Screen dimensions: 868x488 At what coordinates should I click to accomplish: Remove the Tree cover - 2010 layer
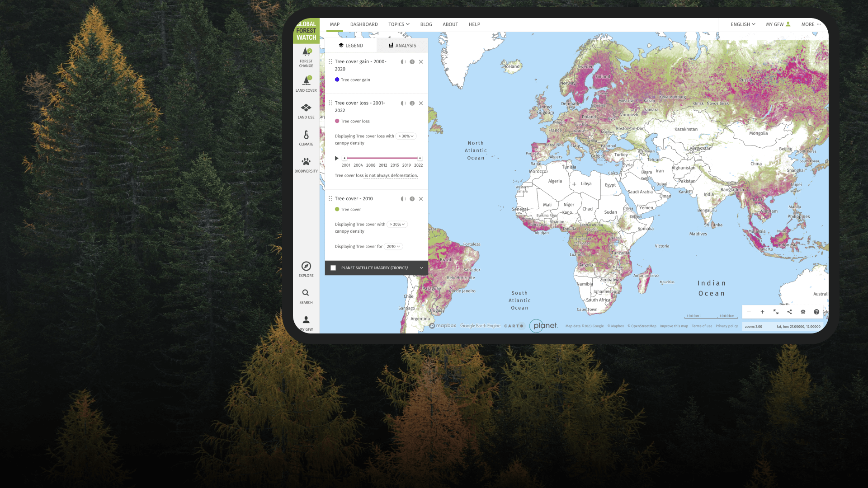coord(421,198)
